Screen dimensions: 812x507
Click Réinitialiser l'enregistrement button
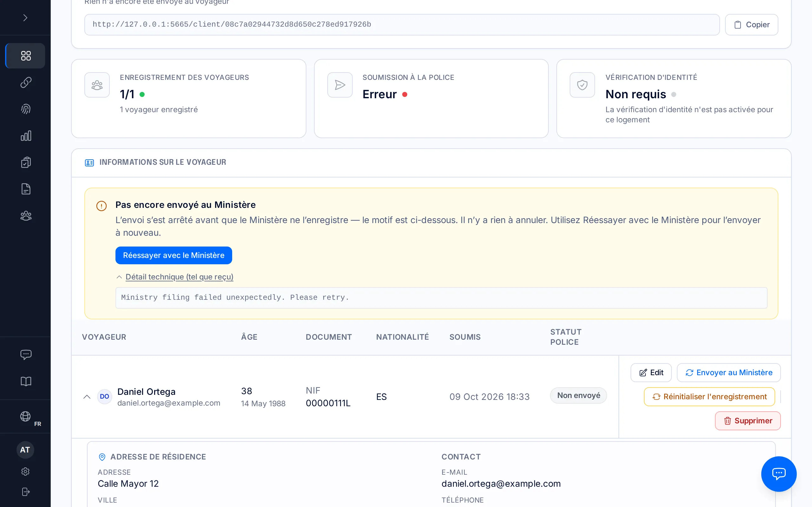click(x=709, y=397)
